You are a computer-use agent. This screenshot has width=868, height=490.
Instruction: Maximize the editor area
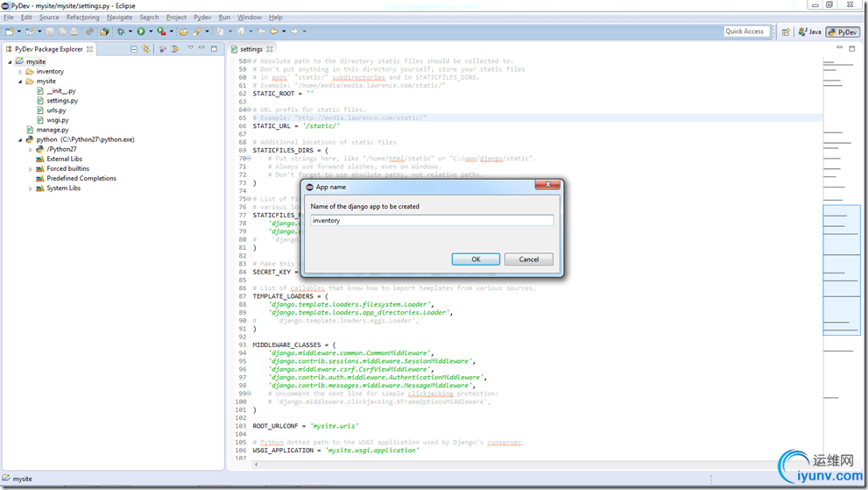pyautogui.click(x=852, y=48)
